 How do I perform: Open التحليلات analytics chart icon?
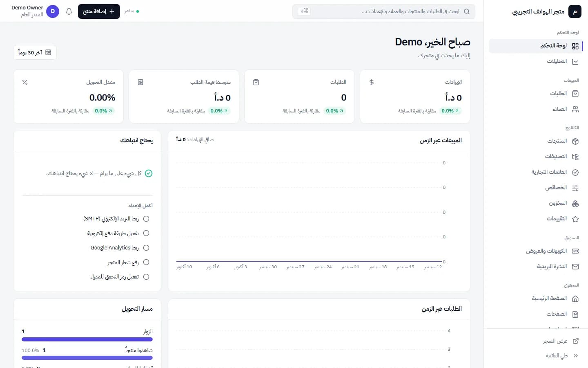point(575,62)
